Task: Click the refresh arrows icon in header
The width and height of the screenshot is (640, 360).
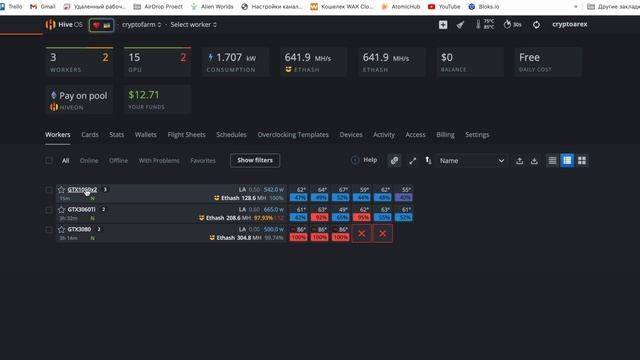Action: click(x=536, y=25)
